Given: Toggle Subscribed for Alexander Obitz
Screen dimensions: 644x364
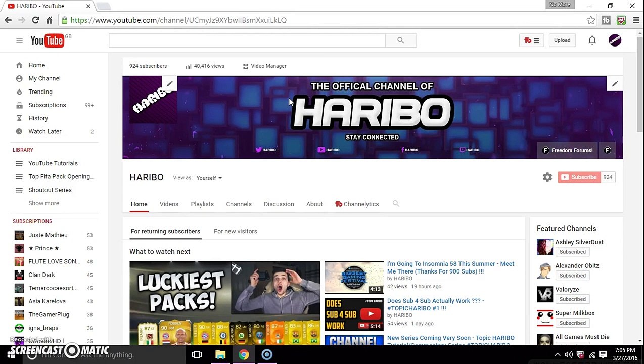Looking at the screenshot, I should click(x=572, y=276).
